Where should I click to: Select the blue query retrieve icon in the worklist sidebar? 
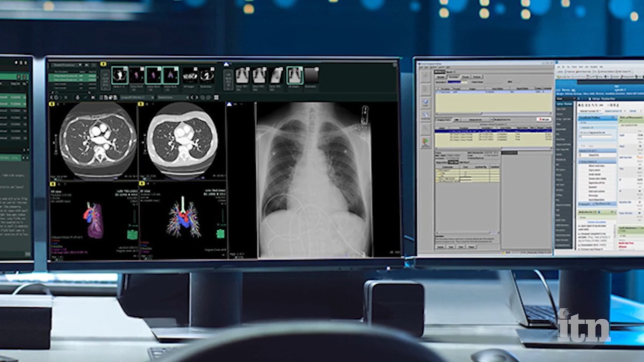(426, 102)
